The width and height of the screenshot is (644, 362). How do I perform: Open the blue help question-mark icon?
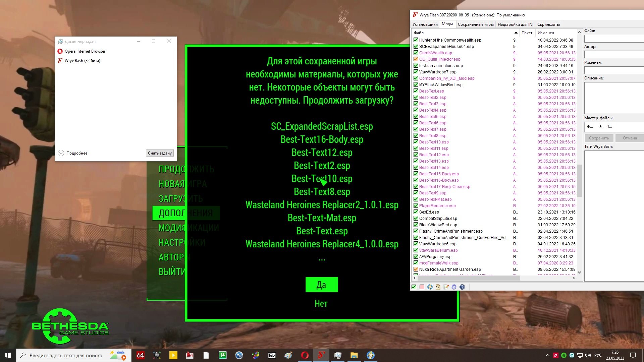(462, 287)
